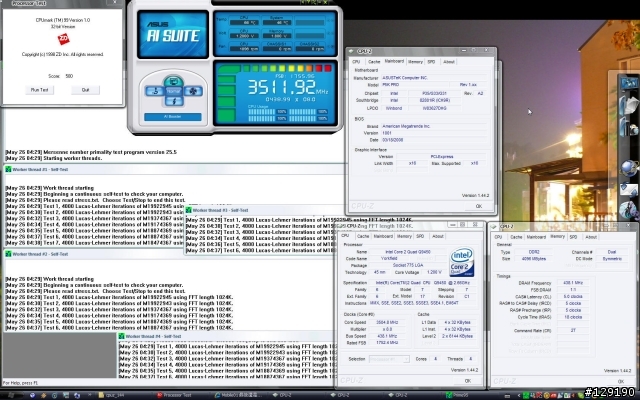Open Memory tab in CPU-Z mainboard window

(415, 62)
